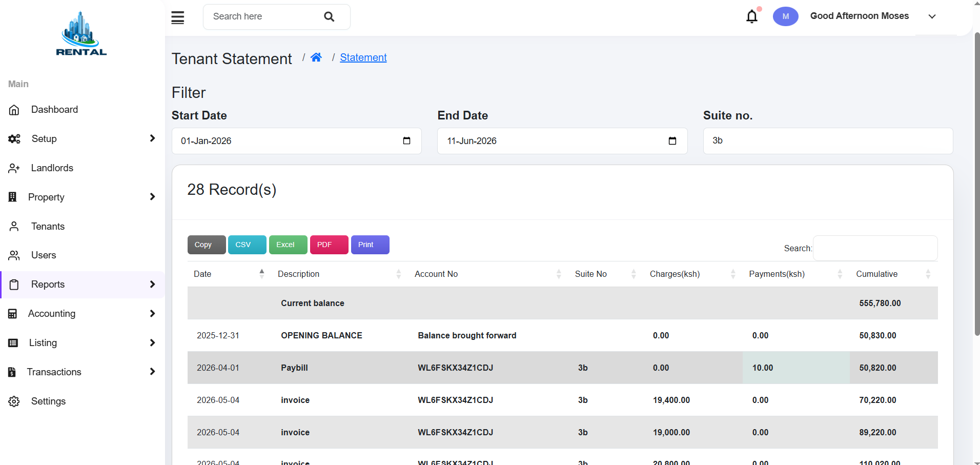
Task: Click the Property building icon
Action: 13,197
